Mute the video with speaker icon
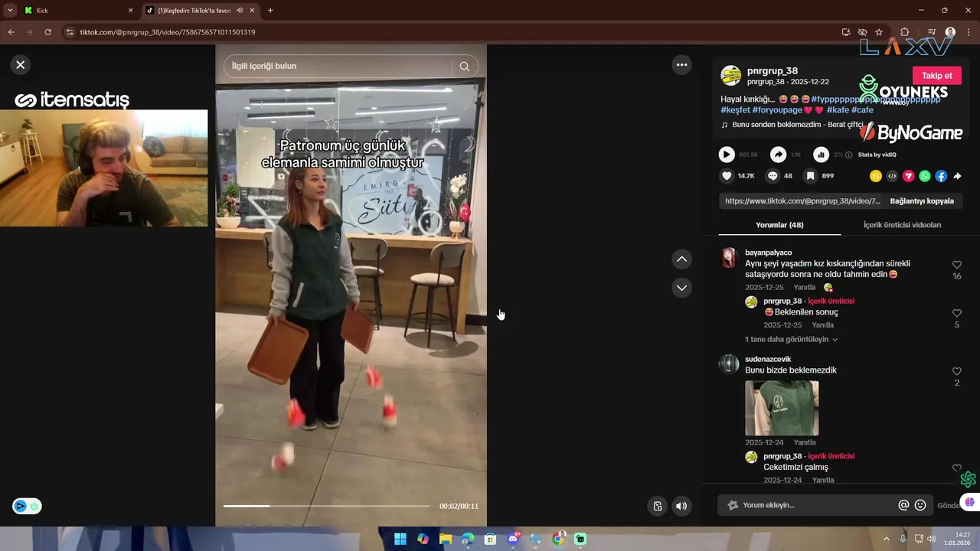Viewport: 980px width, 551px height. tap(681, 506)
